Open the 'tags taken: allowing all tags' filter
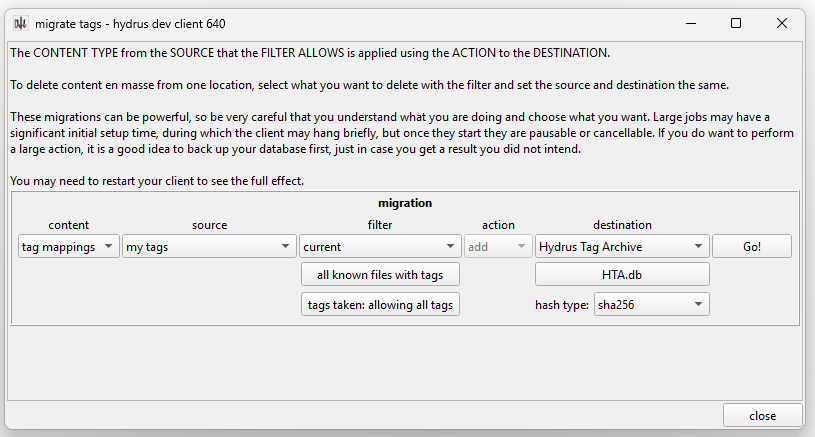Screen dimensions: 815x437 coord(380,304)
